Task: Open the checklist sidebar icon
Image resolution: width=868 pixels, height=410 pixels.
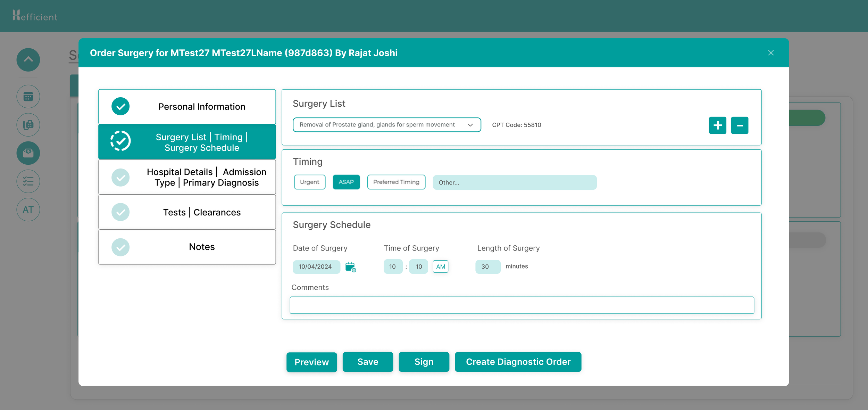Action: click(28, 181)
